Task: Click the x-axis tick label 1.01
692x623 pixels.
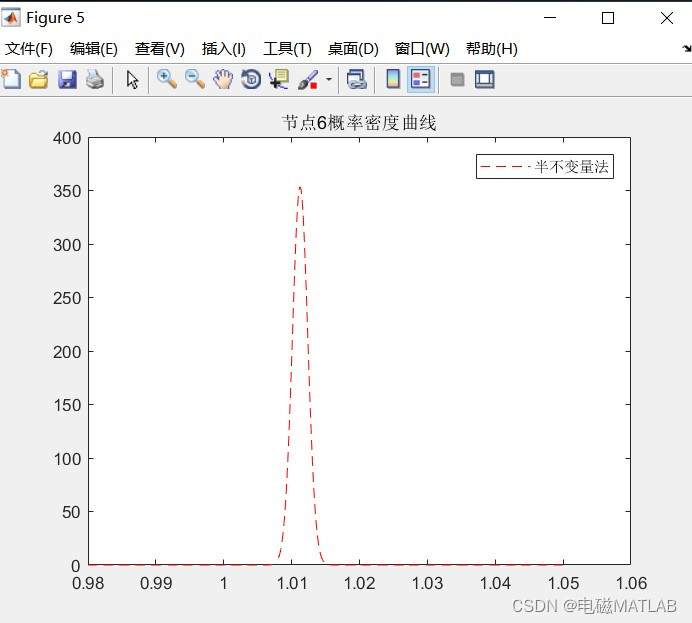Action: pos(292,583)
